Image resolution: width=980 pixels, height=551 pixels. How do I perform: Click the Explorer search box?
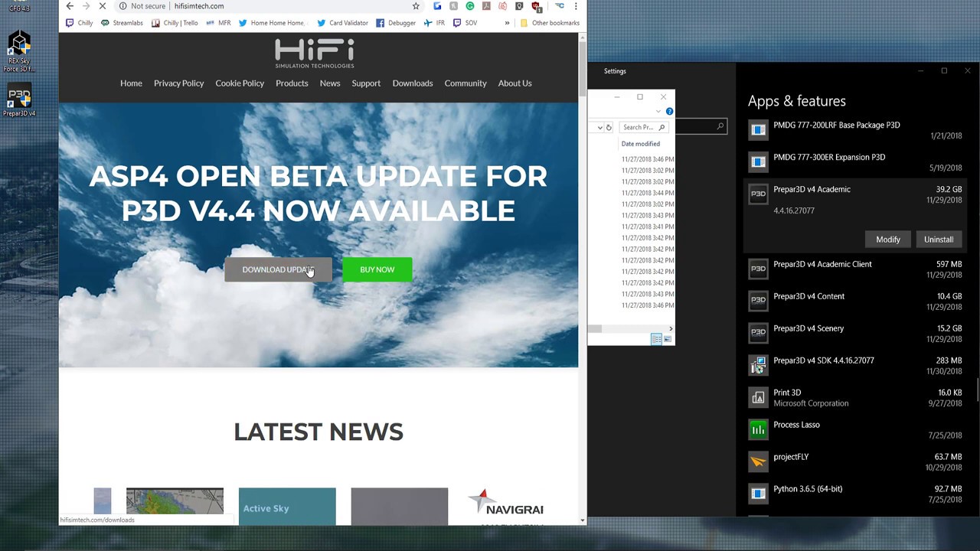[643, 127]
